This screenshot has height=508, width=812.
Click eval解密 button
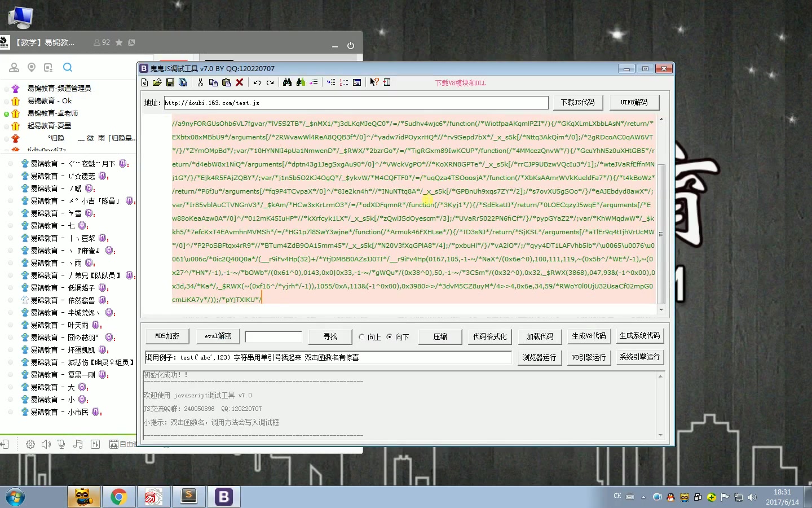(x=218, y=336)
